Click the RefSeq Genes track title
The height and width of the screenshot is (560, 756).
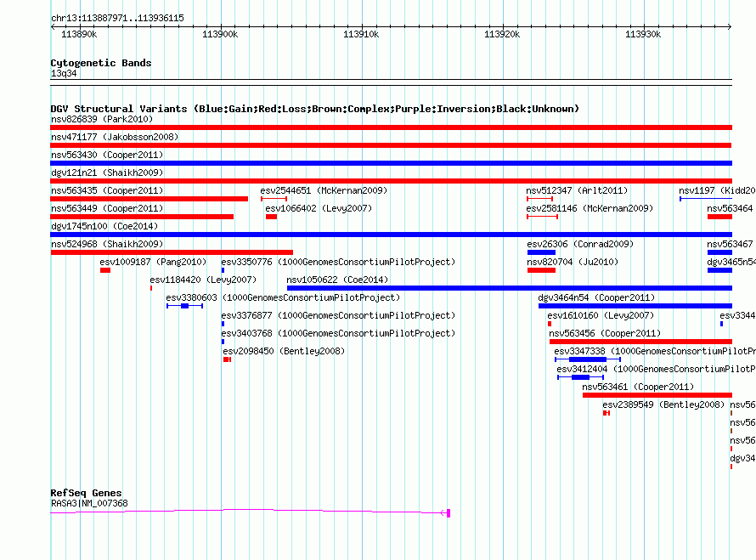point(86,493)
